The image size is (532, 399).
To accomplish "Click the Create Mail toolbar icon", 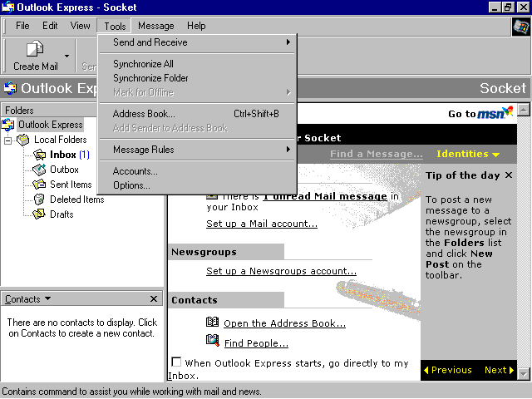I will coord(35,49).
